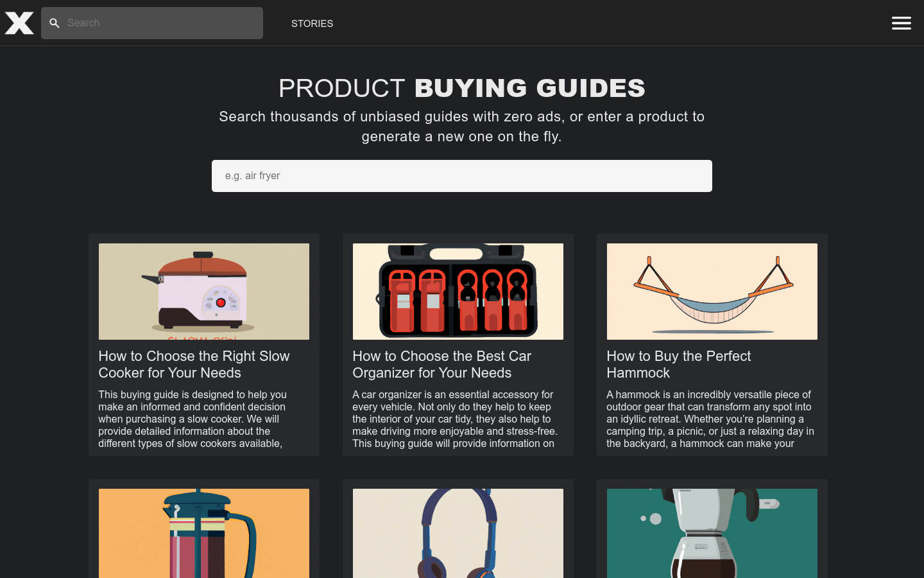Click the car organizer guide thumbnail image
The image size is (924, 578).
pos(458,291)
